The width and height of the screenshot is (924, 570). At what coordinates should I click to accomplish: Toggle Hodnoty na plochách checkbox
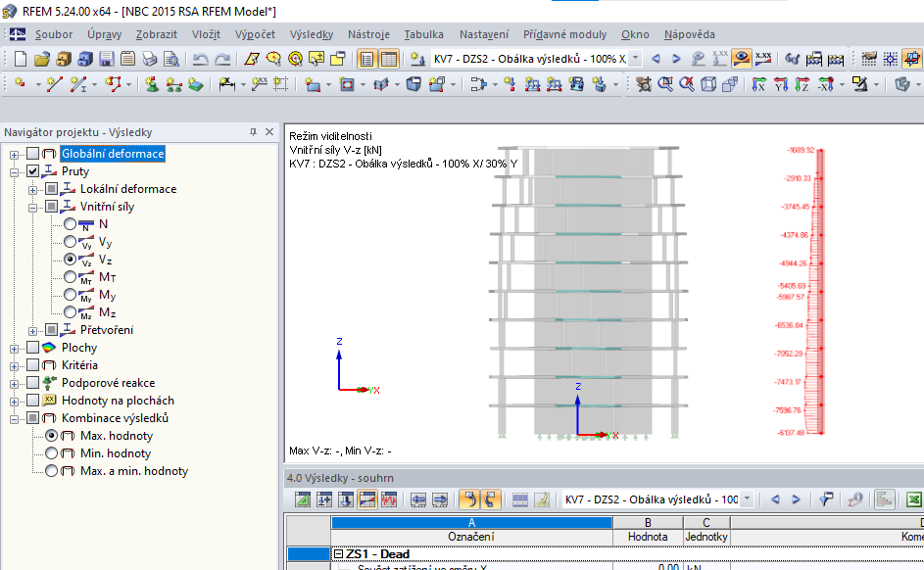[33, 401]
